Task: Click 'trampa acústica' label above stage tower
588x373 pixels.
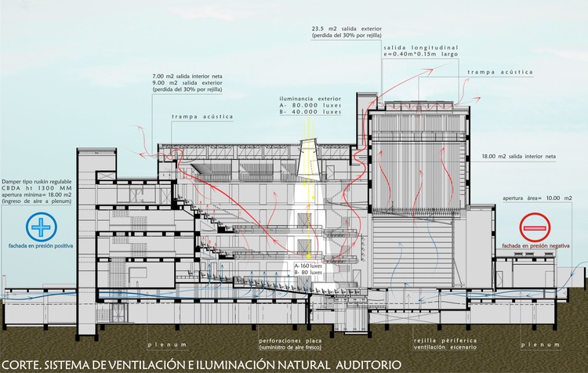Action: click(x=500, y=71)
